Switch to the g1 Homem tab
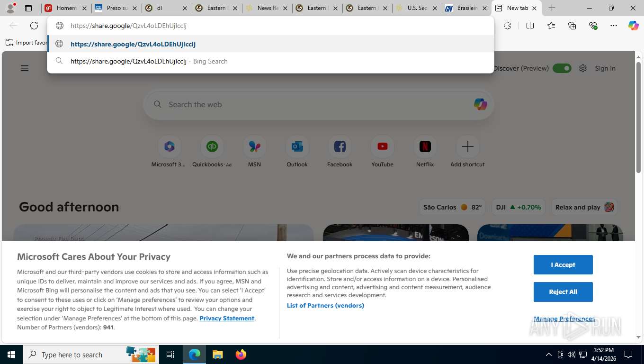 (x=66, y=8)
